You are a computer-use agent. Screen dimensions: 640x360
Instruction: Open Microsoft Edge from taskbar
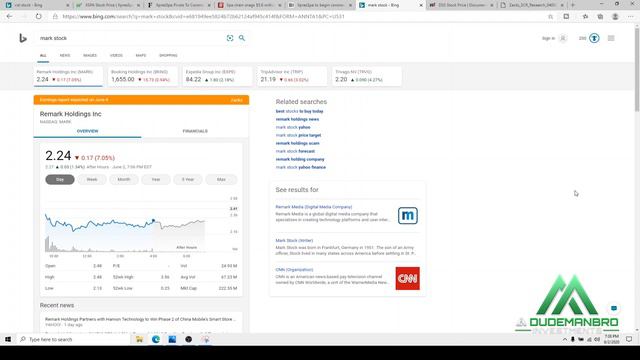[x=156, y=339]
